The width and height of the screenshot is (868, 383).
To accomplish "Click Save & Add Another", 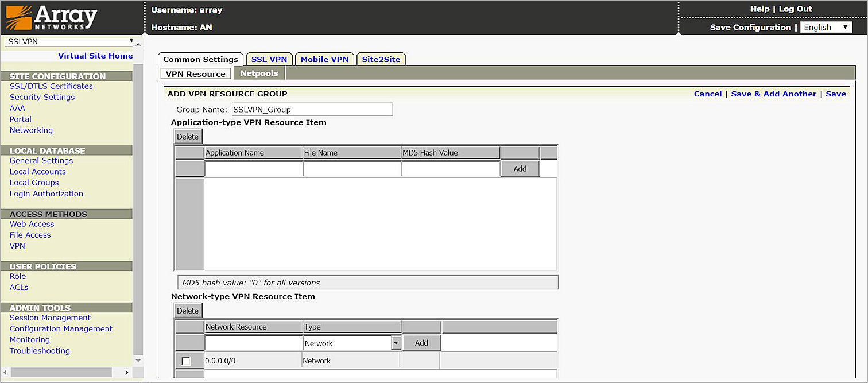I will pos(774,94).
